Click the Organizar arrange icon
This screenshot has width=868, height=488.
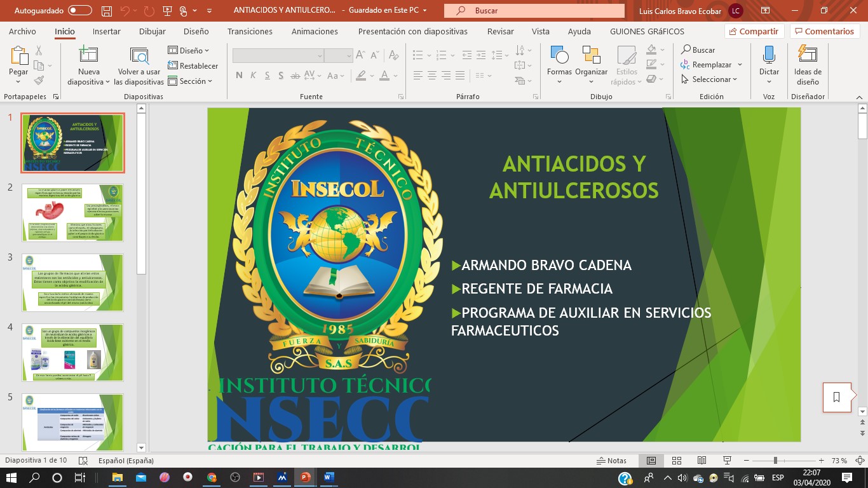pyautogui.click(x=591, y=55)
